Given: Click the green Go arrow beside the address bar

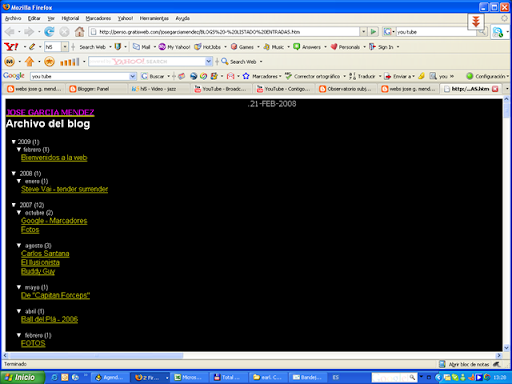Looking at the screenshot, I should click(x=373, y=32).
